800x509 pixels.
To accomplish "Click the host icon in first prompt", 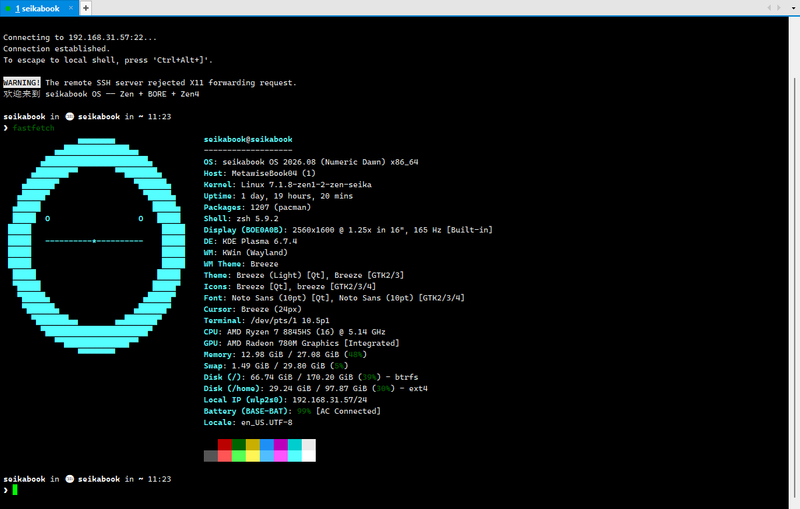I will tap(70, 116).
